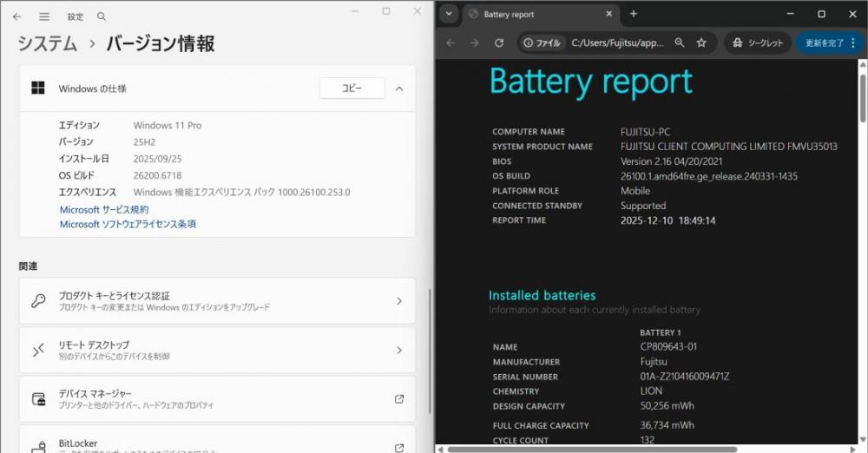Expand the tab search dropdown
Viewport: 868px width, 453px height.
pyautogui.click(x=448, y=14)
